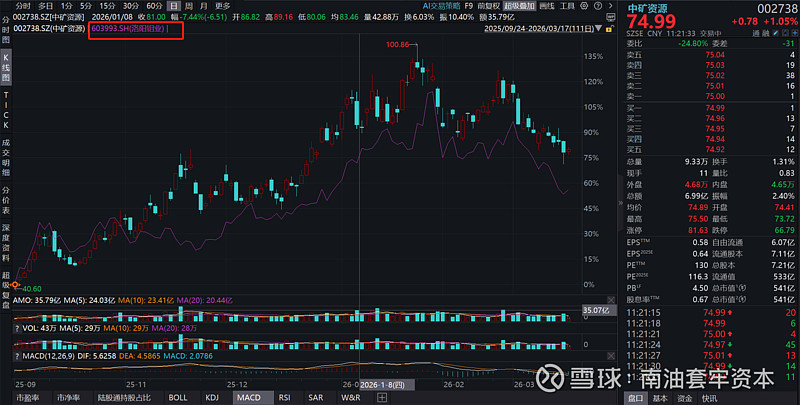Open 工具 tools menu
This screenshot has height=405, width=800.
click(x=567, y=6)
